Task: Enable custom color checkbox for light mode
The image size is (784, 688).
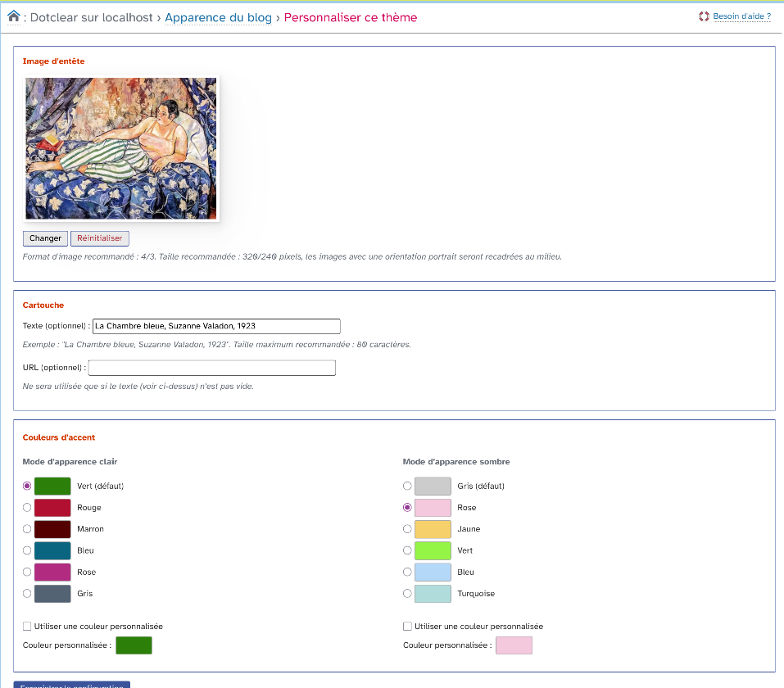Action: [27, 627]
